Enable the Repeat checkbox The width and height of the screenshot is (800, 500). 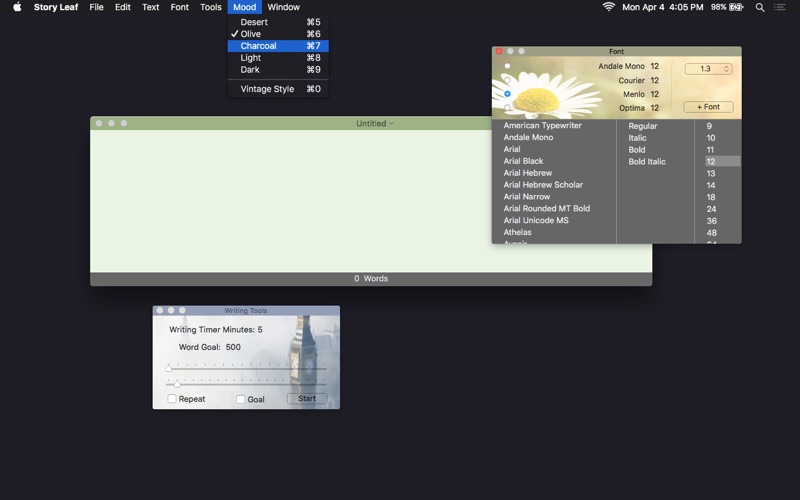tap(172, 398)
